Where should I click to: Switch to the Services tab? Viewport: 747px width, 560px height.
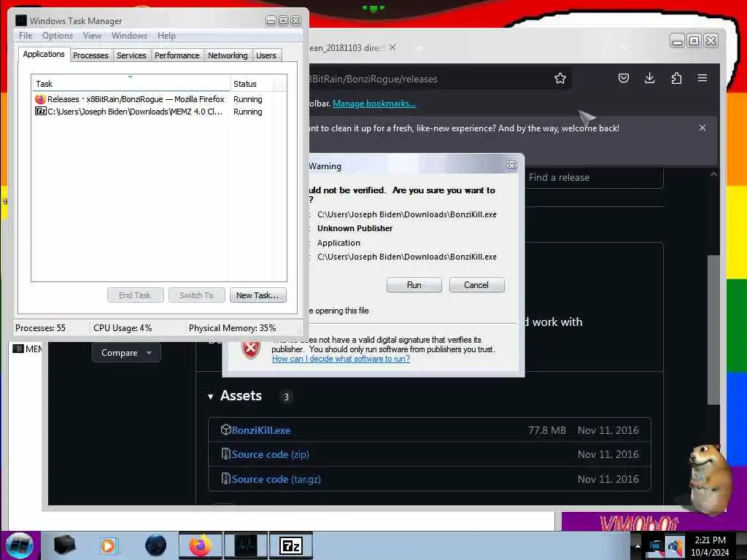click(x=131, y=55)
